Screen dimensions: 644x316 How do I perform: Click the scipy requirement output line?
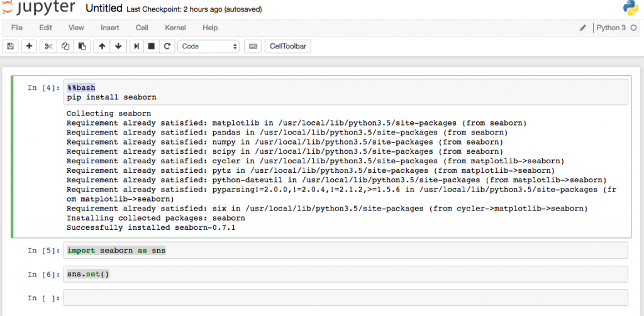(x=285, y=151)
